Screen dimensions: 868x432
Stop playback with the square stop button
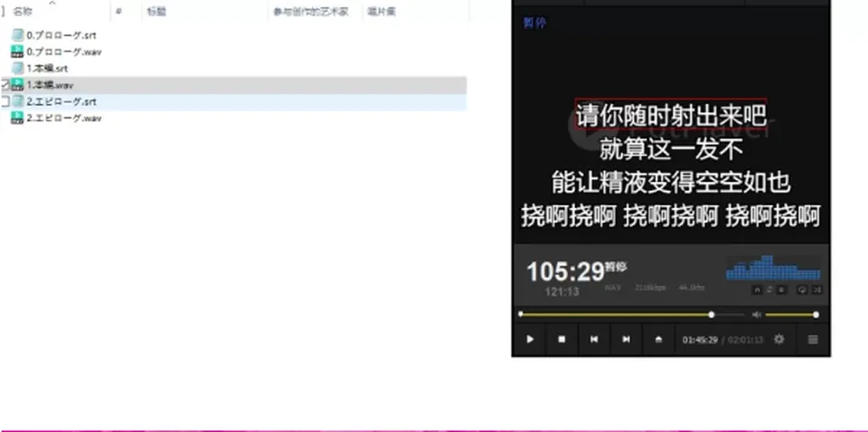tap(561, 340)
